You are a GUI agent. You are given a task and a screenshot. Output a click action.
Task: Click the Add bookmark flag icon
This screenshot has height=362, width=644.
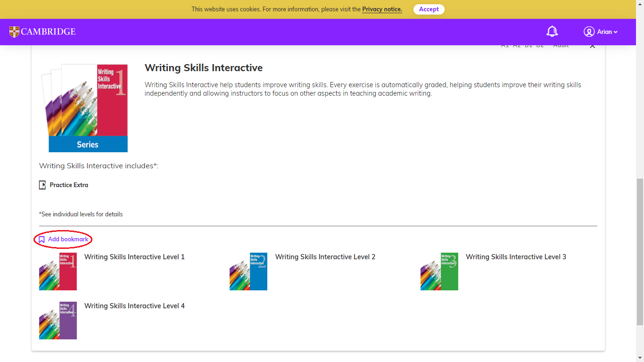pos(41,239)
